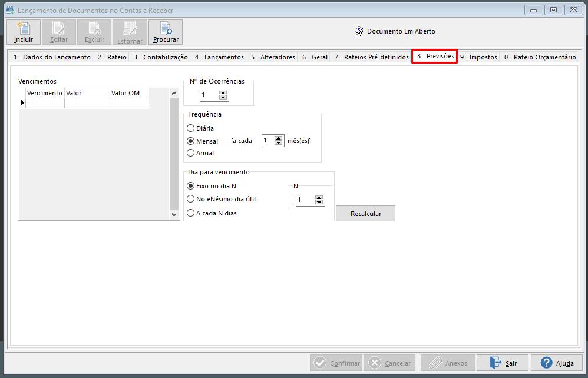The image size is (588, 378).
Task: Switch to the 7 - Rateios Pré-definidos tab
Action: [372, 57]
